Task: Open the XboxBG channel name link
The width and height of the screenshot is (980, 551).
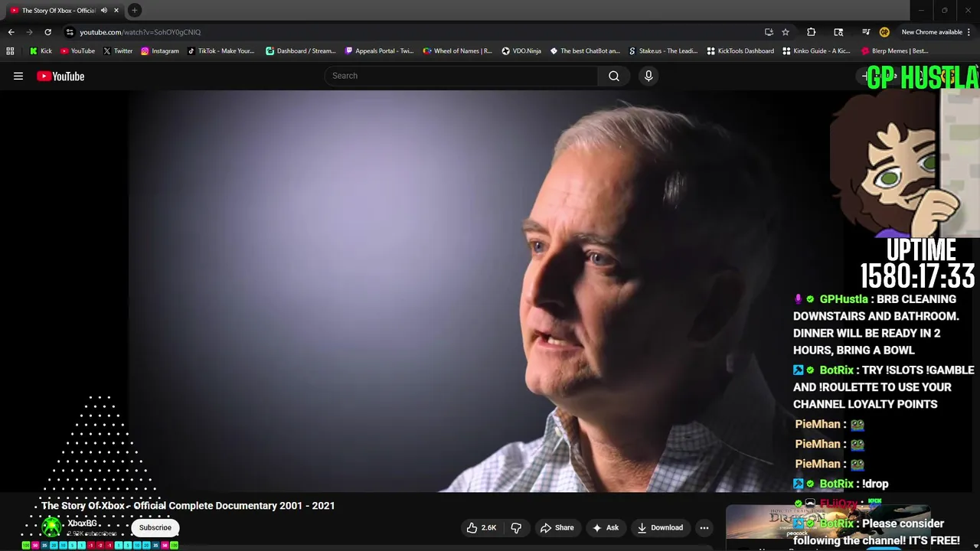Action: [x=82, y=523]
